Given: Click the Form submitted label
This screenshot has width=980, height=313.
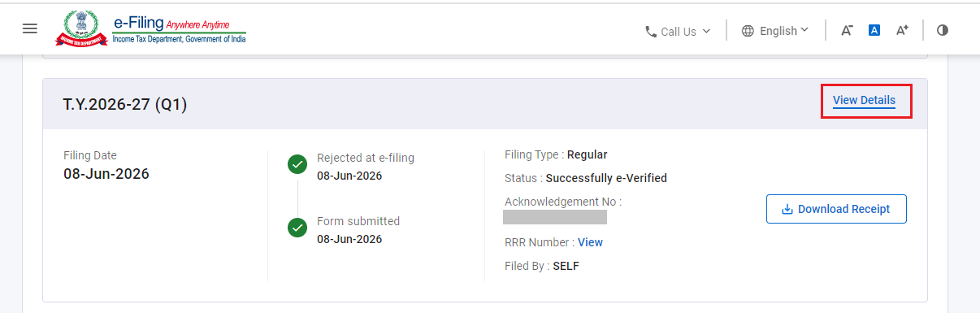Looking at the screenshot, I should [x=358, y=221].
